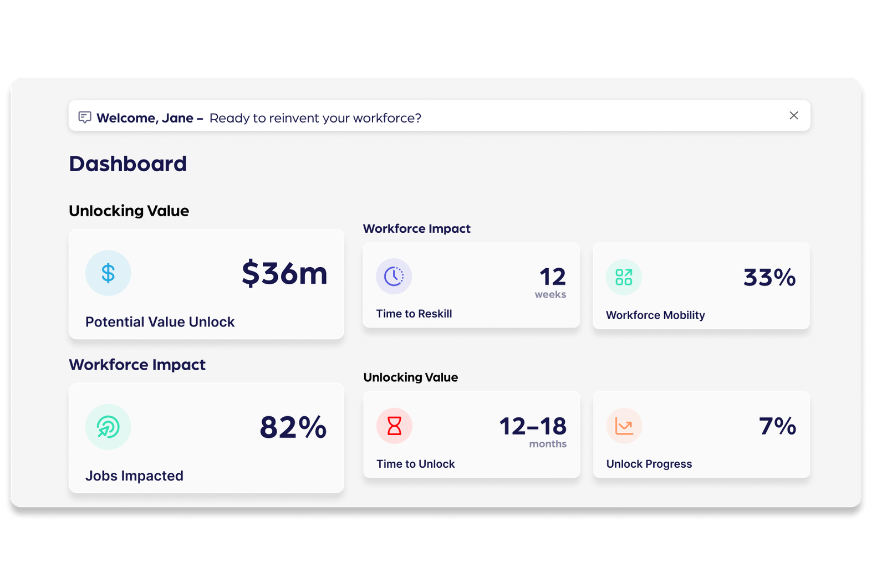Click the 12–18 months figure
887x588 pixels.
533,432
